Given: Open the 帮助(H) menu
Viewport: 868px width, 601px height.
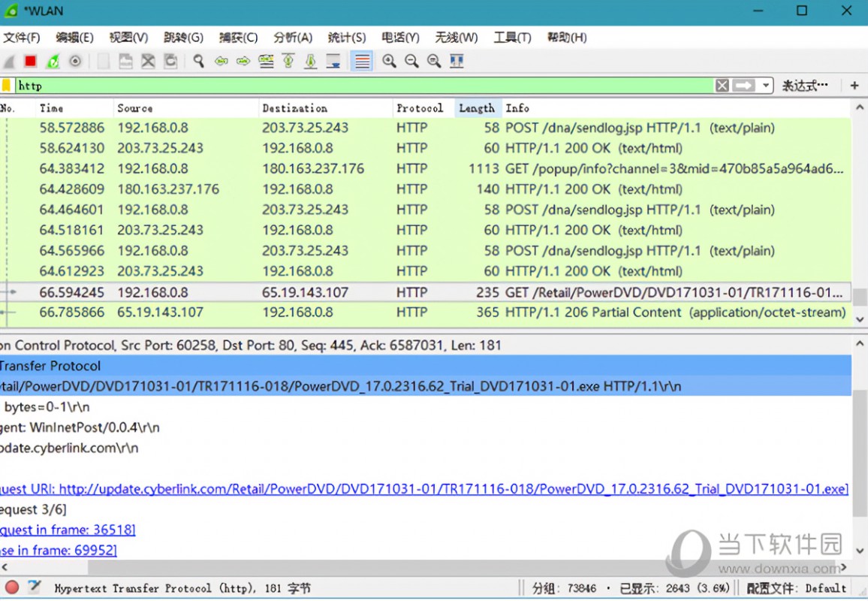Looking at the screenshot, I should coord(567,38).
